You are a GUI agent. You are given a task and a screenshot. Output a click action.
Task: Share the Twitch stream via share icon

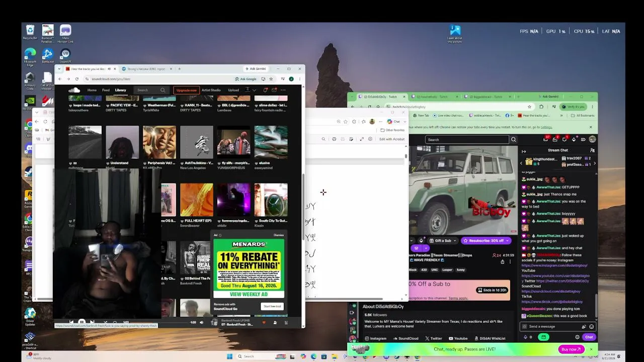point(502,261)
